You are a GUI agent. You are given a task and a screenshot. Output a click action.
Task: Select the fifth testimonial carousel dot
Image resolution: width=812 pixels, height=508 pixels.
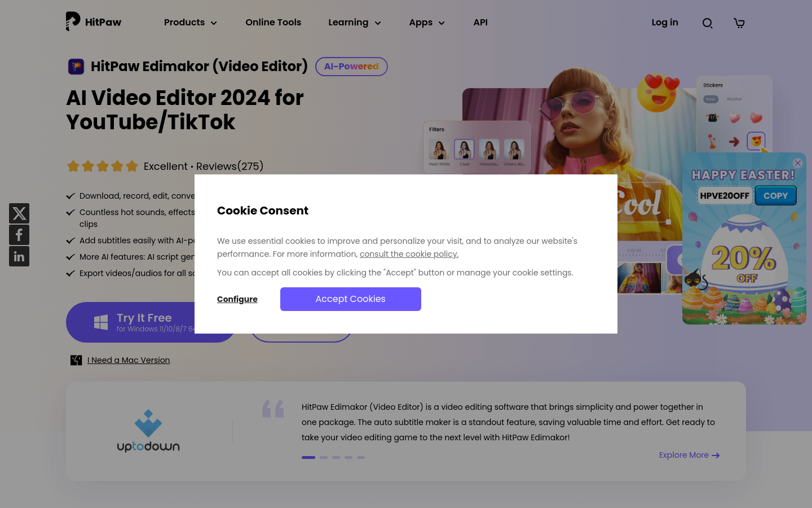(361, 457)
